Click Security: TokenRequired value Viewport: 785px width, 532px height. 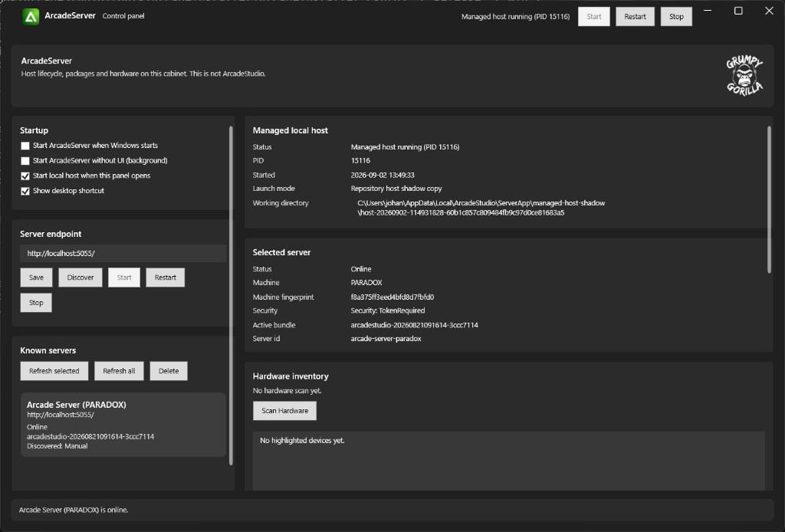(387, 310)
